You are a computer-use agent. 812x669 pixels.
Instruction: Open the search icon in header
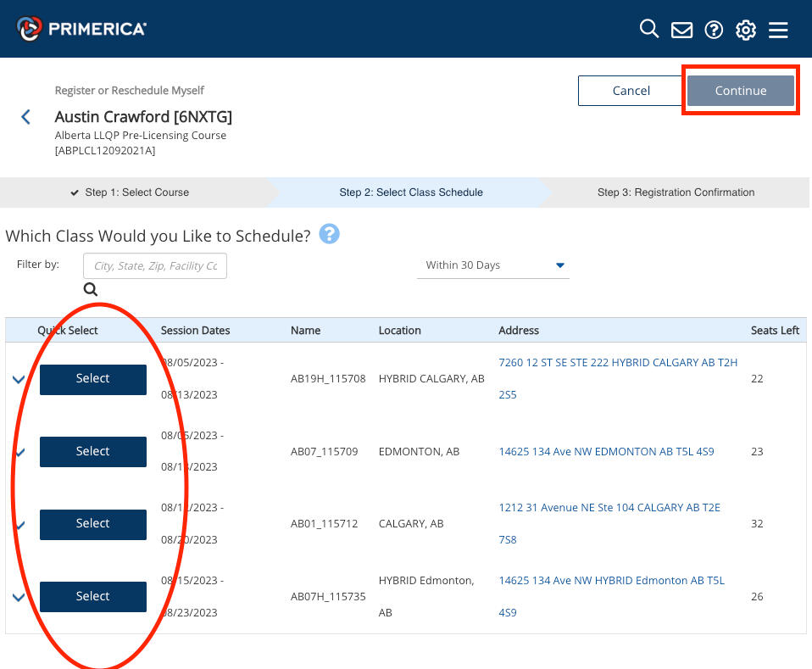648,30
